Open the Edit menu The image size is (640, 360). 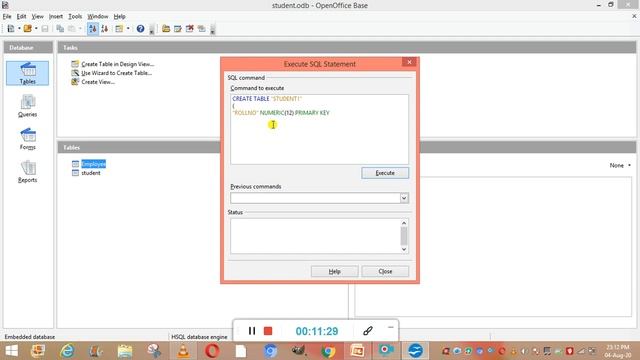pyautogui.click(x=21, y=16)
